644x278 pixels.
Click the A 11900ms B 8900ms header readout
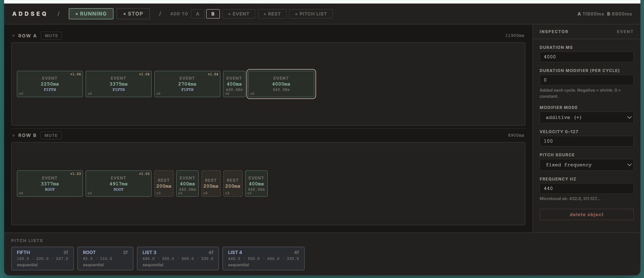click(x=605, y=14)
